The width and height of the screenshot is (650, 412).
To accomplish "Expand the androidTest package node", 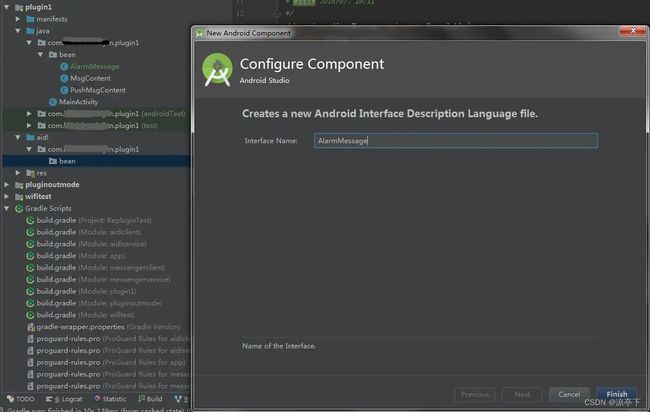I will click(29, 114).
